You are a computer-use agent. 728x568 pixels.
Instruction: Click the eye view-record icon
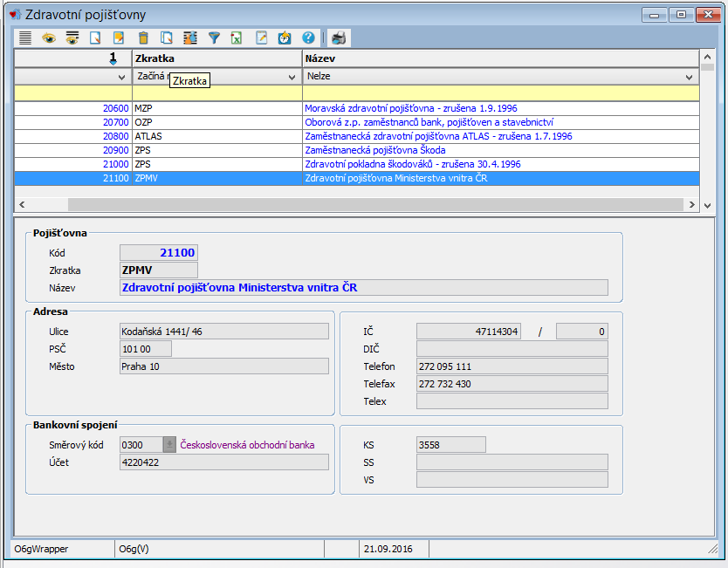(50, 38)
